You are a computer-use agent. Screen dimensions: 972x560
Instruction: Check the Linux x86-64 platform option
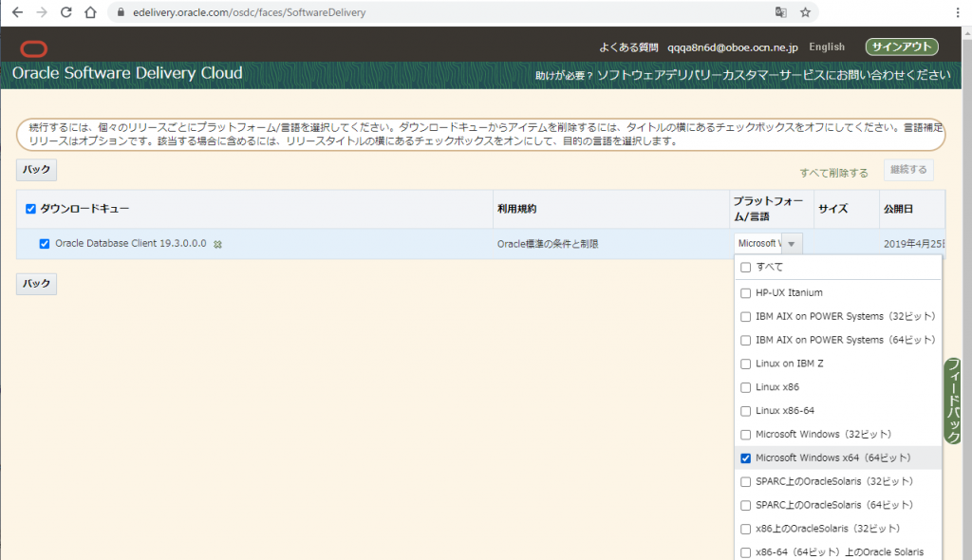745,411
